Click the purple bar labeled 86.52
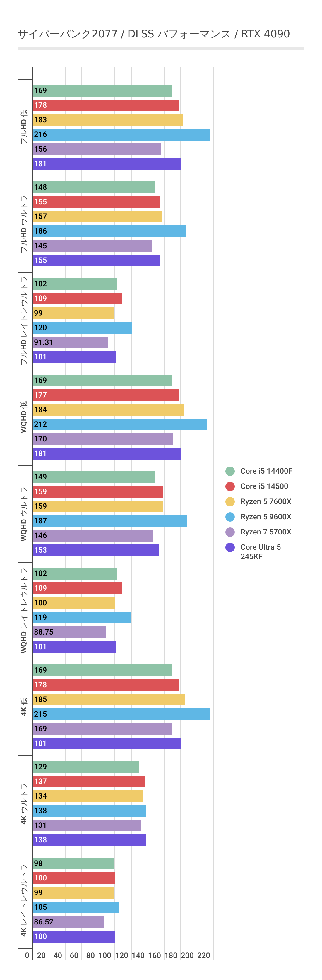This screenshot has height=980, width=322. (68, 922)
